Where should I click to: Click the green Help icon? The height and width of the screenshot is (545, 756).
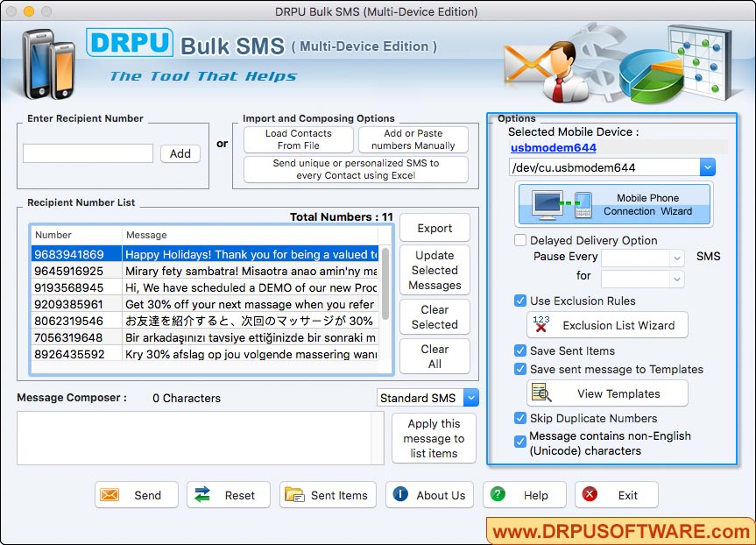point(497,495)
